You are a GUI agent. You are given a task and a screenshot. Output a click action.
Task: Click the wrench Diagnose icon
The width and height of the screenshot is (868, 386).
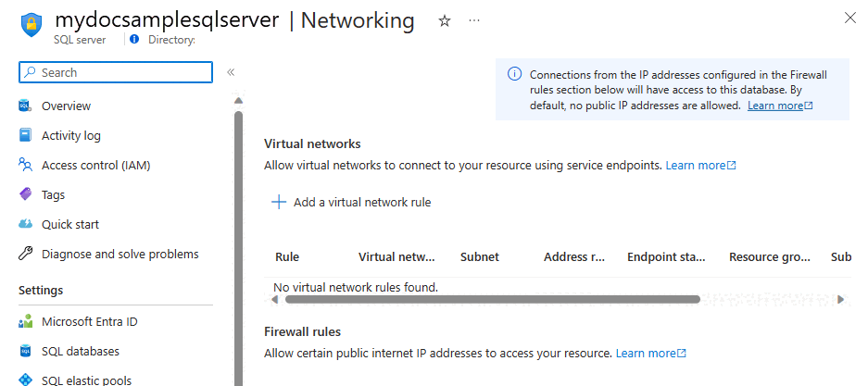pos(25,254)
